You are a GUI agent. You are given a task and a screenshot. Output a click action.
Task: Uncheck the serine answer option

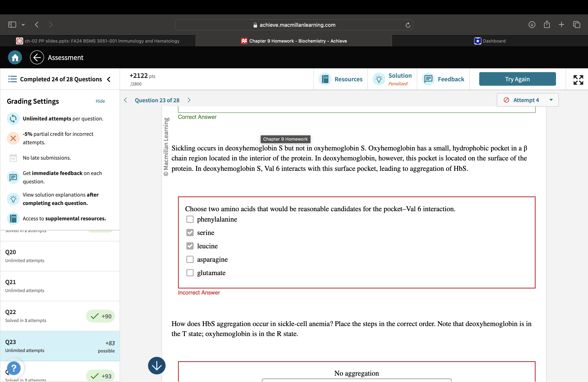pyautogui.click(x=190, y=233)
